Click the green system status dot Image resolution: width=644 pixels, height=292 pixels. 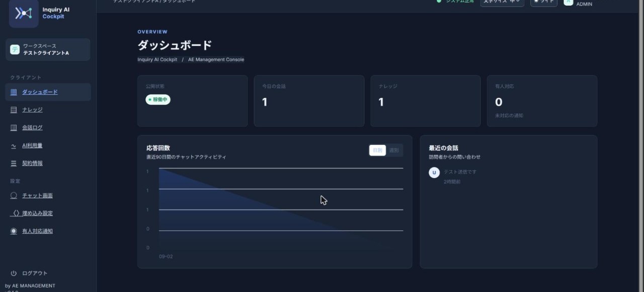439,2
